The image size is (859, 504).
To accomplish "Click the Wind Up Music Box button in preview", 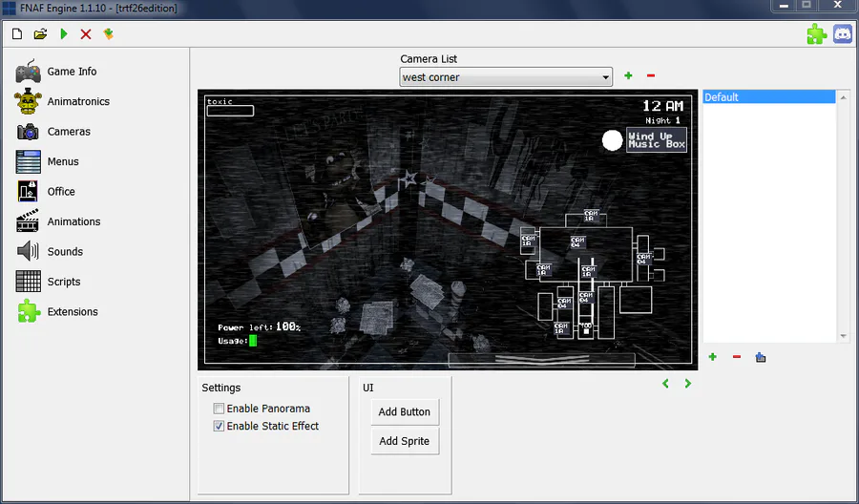I will click(657, 140).
